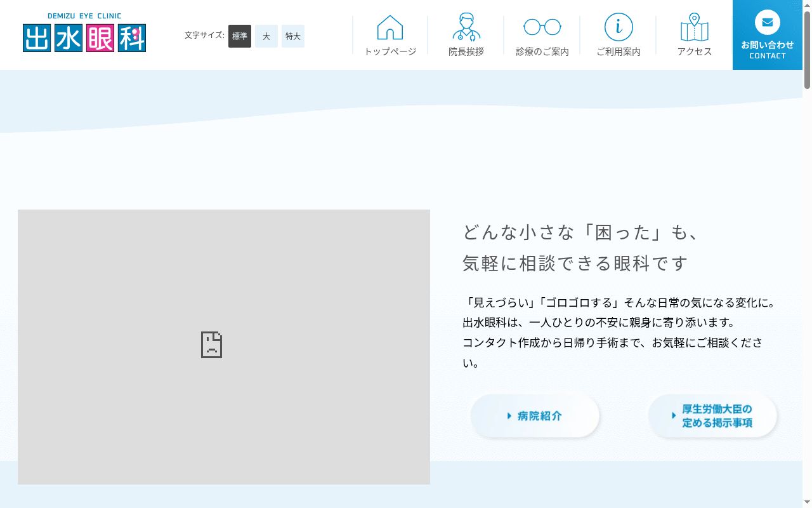The height and width of the screenshot is (508, 812).
Task: Click the 病院紹介 button
Action: tap(535, 416)
